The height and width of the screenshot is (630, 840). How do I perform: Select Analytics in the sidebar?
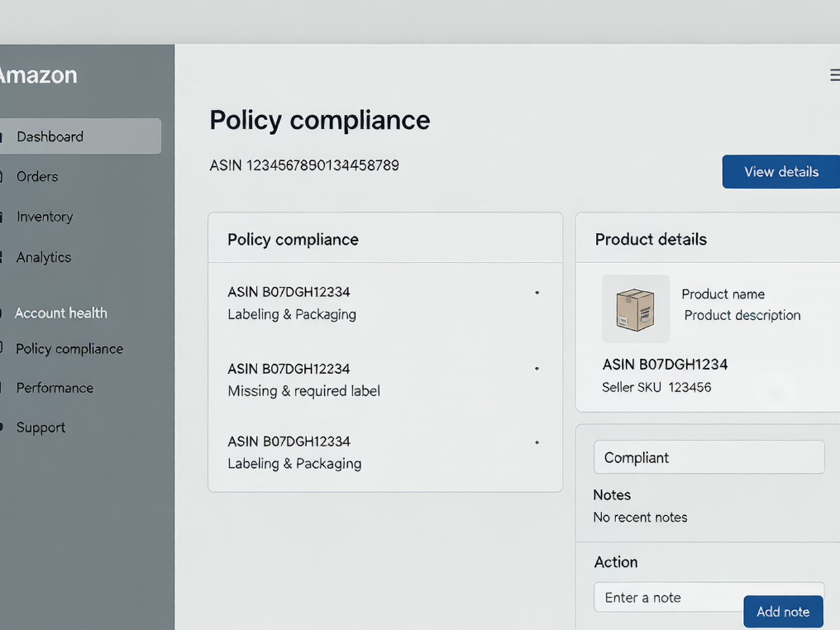[x=43, y=257]
